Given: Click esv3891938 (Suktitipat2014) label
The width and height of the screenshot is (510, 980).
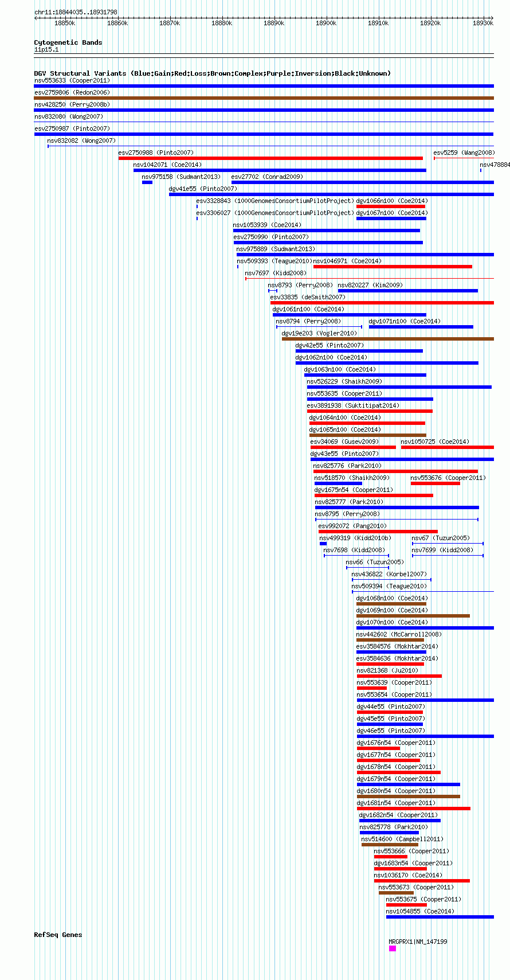Looking at the screenshot, I should [x=353, y=405].
